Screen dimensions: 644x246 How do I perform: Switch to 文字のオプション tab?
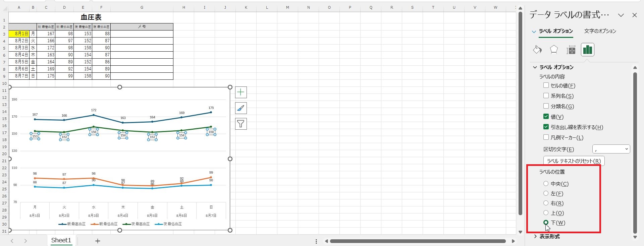coord(600,31)
